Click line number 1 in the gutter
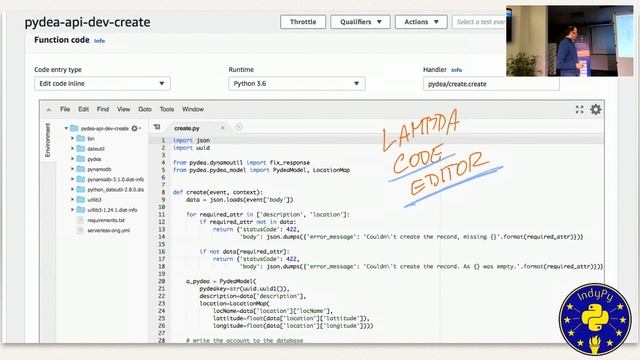Viewport: 640px width, 360px height. 163,140
